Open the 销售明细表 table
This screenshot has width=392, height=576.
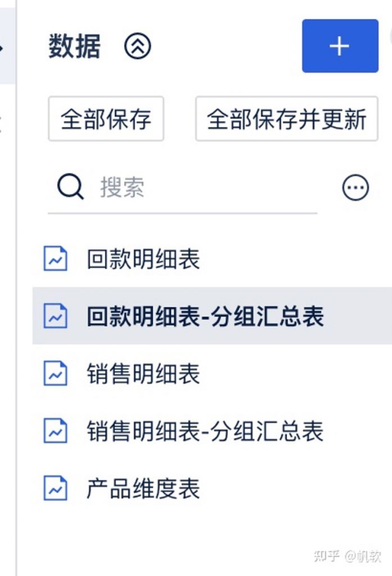(x=213, y=373)
